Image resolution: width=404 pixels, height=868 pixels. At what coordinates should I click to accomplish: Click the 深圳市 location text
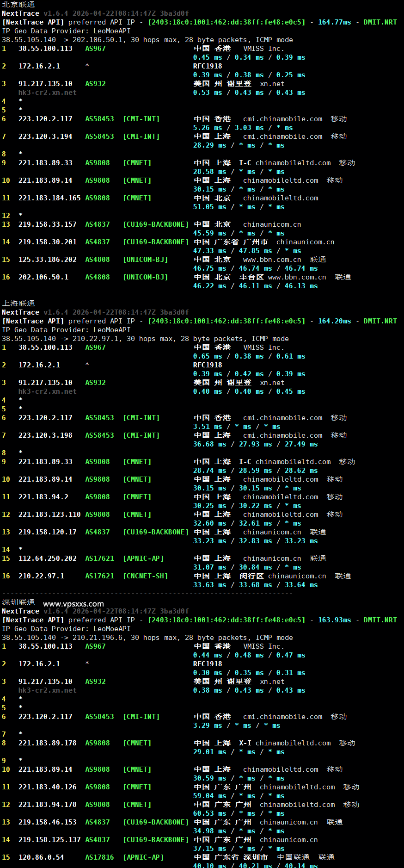coord(256,857)
